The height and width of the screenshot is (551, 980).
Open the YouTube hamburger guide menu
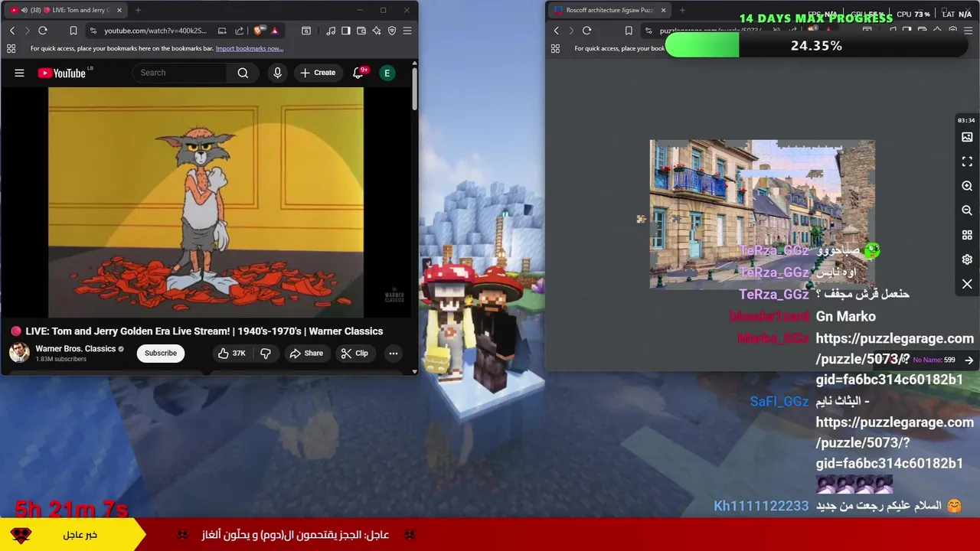tap(19, 73)
